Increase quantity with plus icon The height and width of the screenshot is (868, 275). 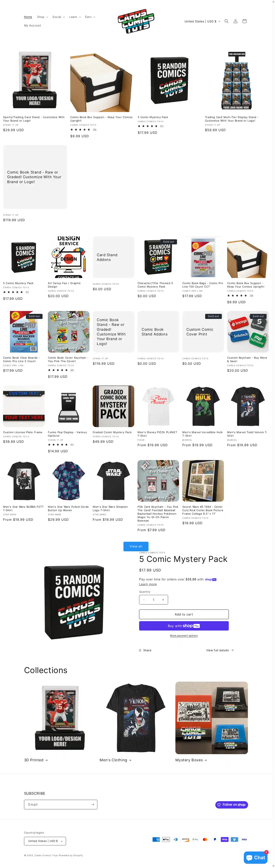click(x=163, y=600)
